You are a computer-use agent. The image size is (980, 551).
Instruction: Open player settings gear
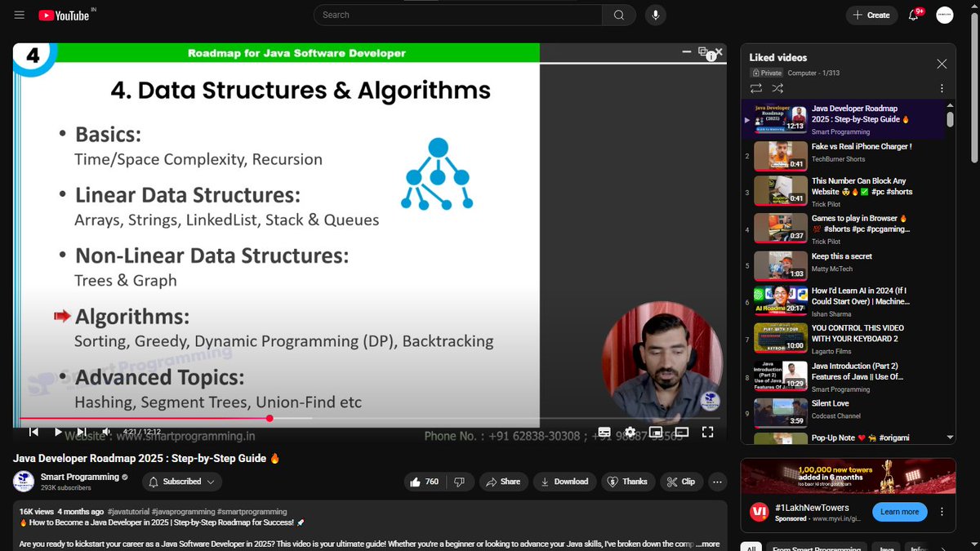630,432
